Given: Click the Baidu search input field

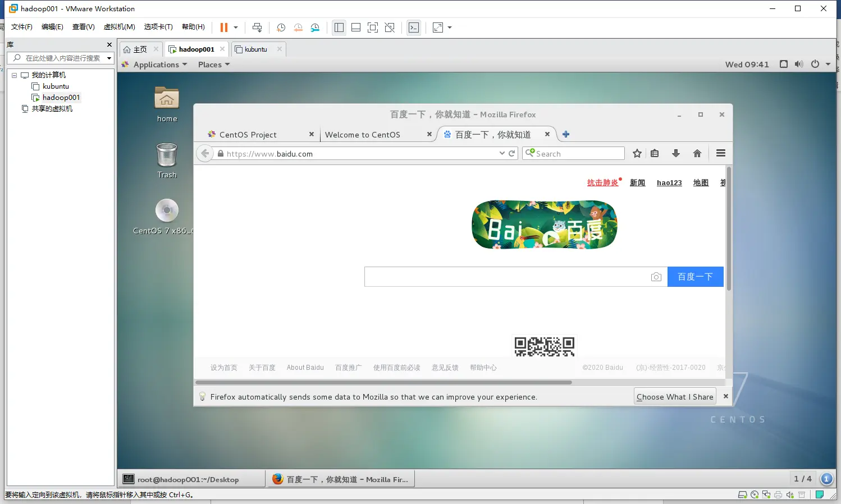Looking at the screenshot, I should point(506,277).
